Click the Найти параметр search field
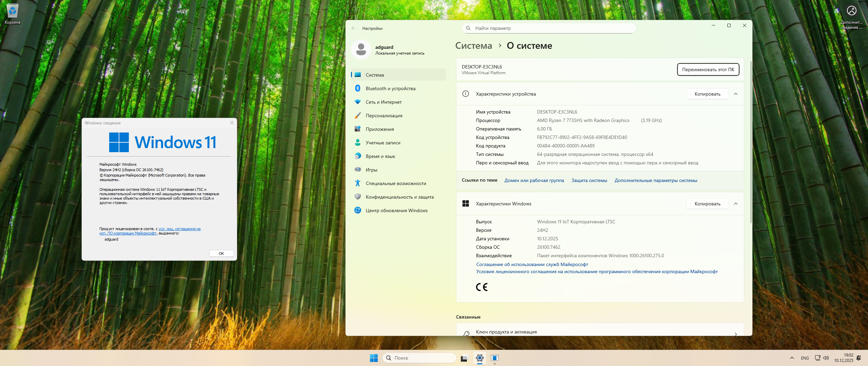868x366 pixels. click(549, 28)
